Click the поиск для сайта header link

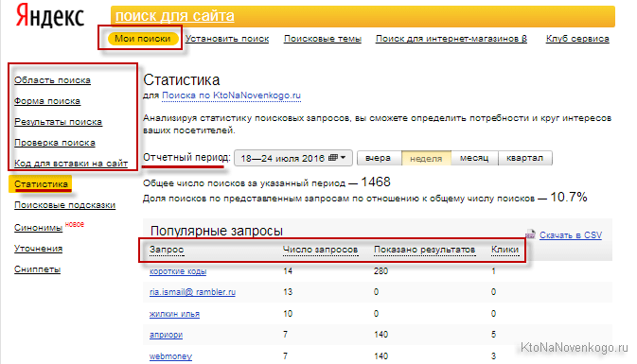[x=175, y=16]
